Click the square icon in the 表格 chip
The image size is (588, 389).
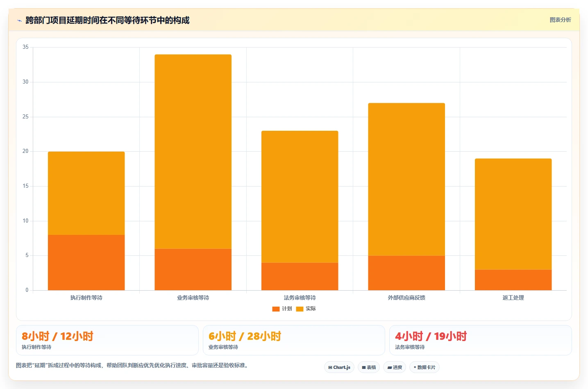[x=364, y=368]
